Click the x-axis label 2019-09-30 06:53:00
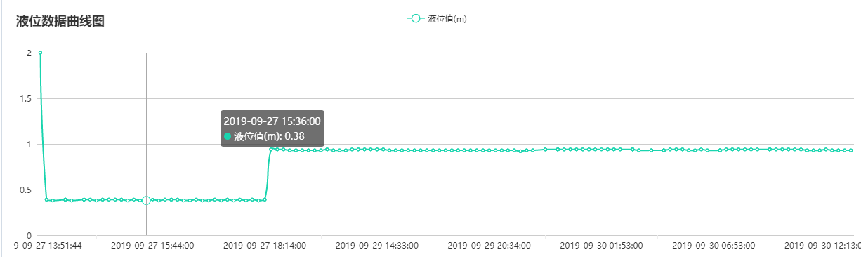Image resolution: width=868 pixels, height=257 pixels. click(714, 246)
